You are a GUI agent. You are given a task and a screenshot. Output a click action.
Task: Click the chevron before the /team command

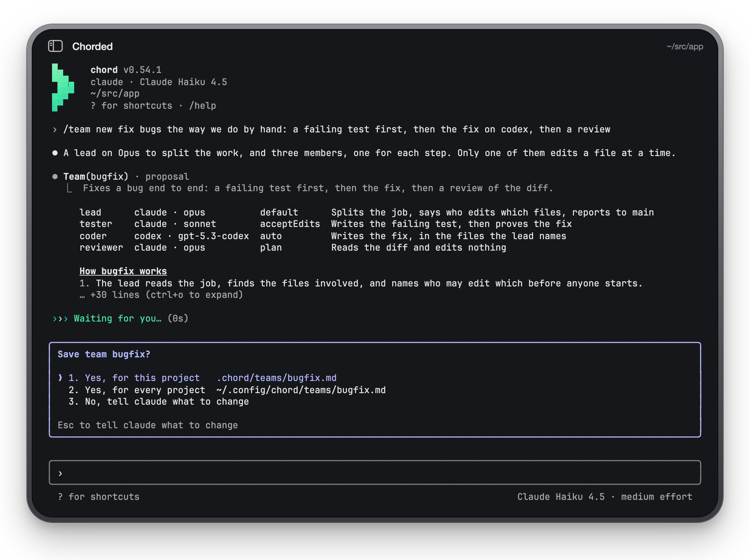(x=55, y=129)
